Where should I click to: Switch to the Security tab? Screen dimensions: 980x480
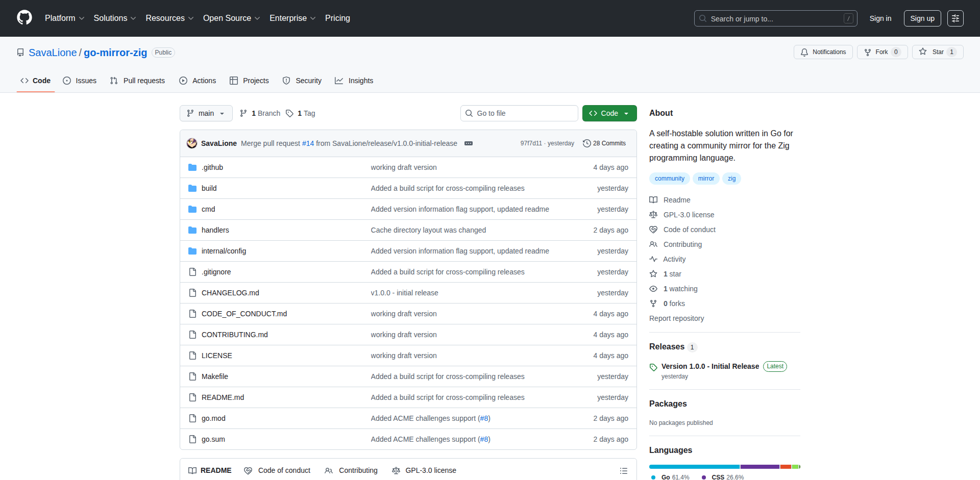click(302, 81)
